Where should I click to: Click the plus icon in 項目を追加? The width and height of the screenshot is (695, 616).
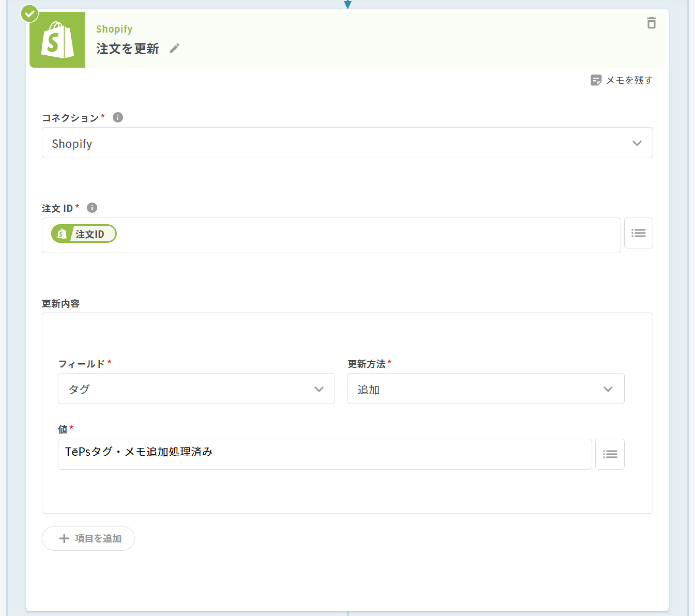click(x=64, y=538)
